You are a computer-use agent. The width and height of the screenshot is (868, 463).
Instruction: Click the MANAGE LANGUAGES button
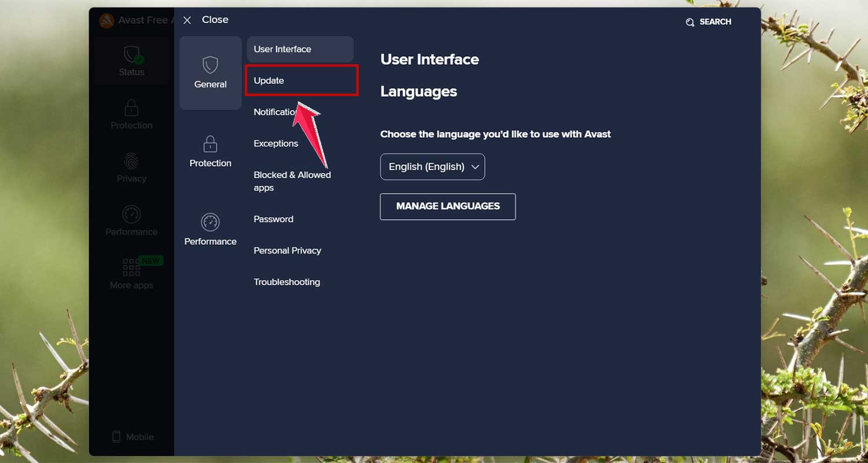pyautogui.click(x=447, y=207)
